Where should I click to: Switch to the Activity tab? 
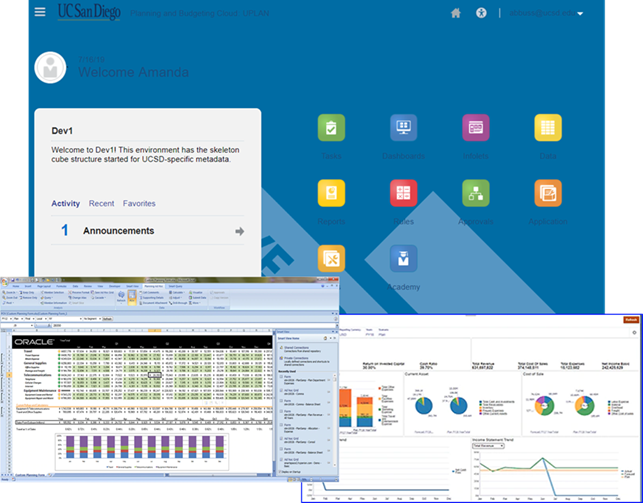coord(66,203)
